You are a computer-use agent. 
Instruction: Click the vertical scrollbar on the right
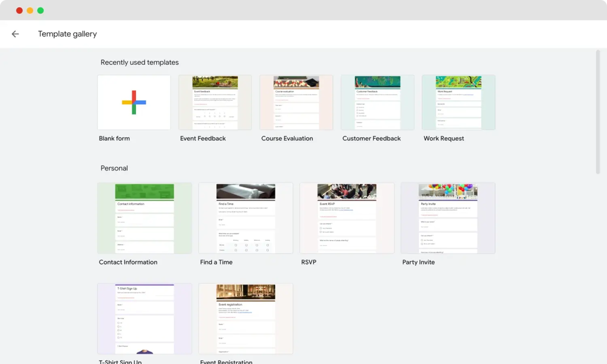pyautogui.click(x=599, y=109)
